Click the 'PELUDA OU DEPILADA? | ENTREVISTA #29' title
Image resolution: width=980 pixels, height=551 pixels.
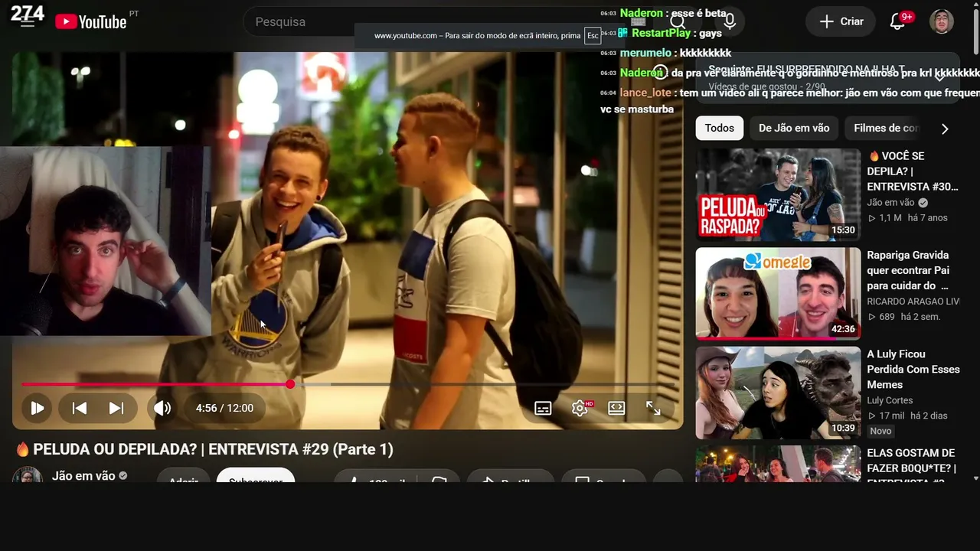click(x=204, y=449)
